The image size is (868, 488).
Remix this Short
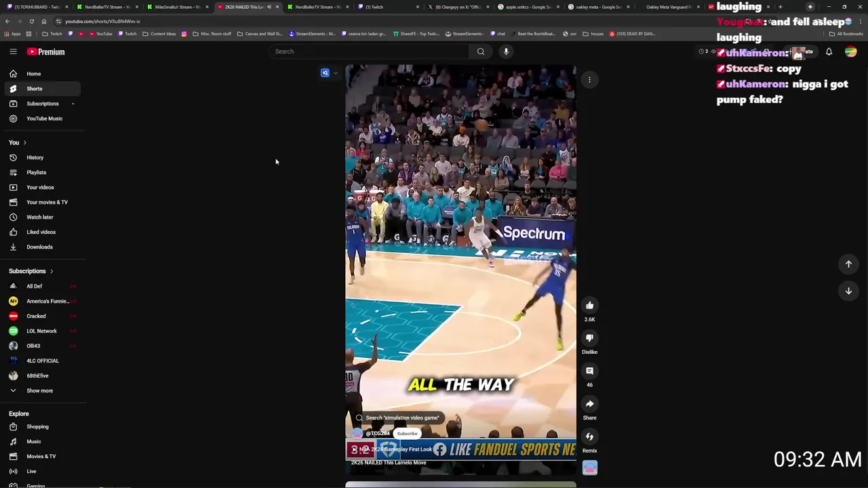tap(589, 436)
